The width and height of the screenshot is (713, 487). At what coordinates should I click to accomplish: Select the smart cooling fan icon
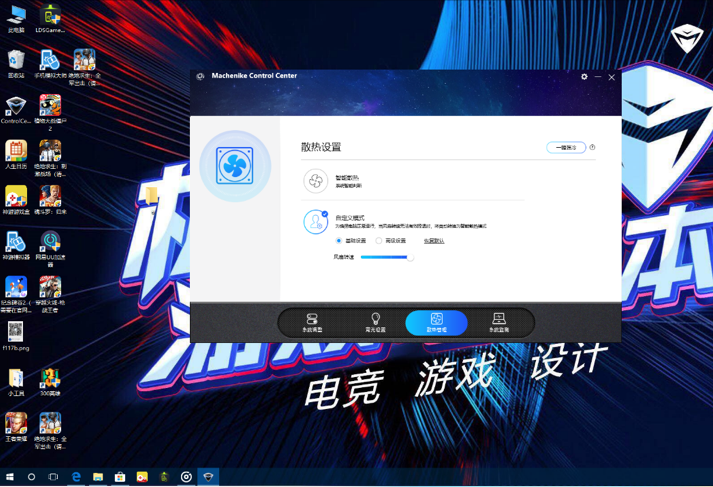(x=316, y=181)
